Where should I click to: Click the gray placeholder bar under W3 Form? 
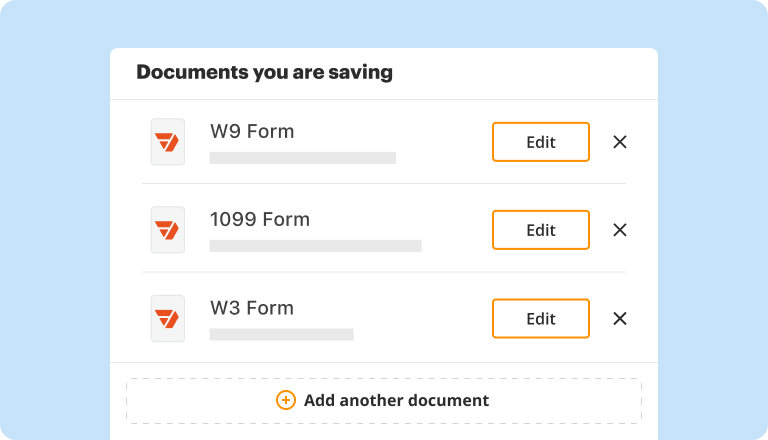[281, 334]
